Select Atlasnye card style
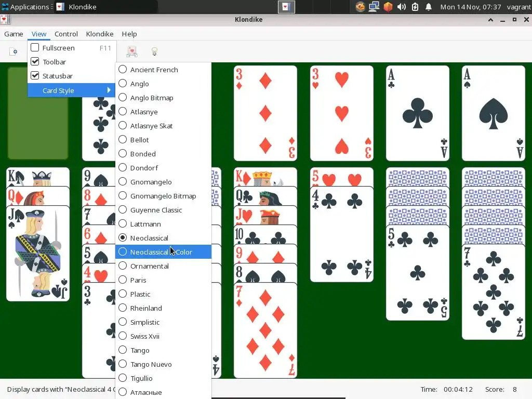Viewport: 532px width, 399px height. tap(163, 112)
